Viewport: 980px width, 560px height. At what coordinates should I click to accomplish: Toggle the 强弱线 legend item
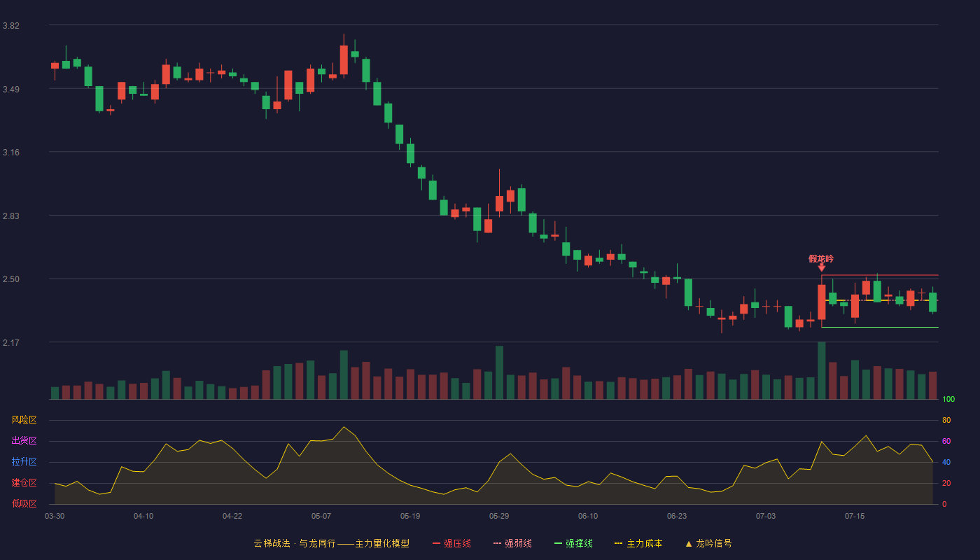tap(512, 543)
